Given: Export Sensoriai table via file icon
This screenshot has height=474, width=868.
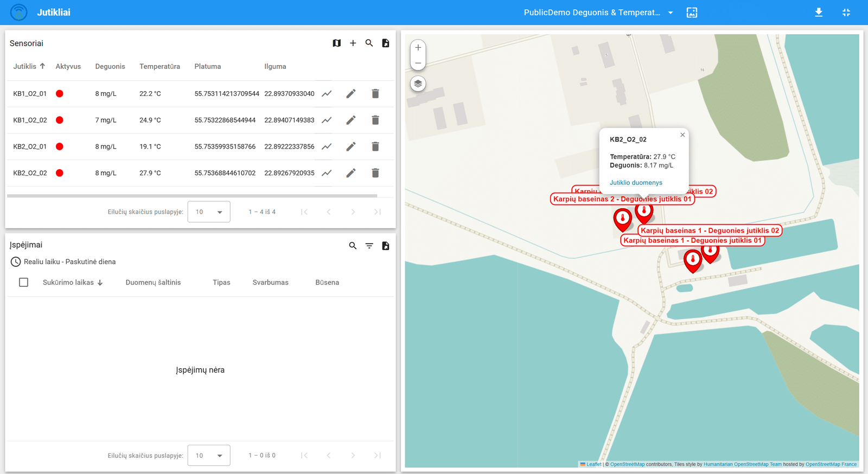Looking at the screenshot, I should coord(386,43).
